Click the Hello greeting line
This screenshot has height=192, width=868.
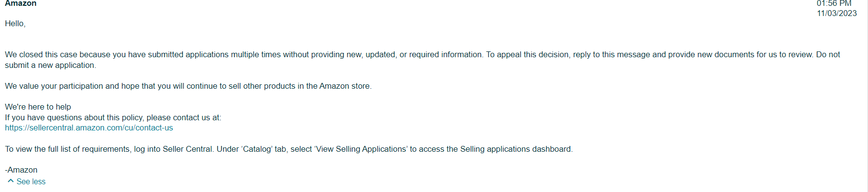coord(15,24)
